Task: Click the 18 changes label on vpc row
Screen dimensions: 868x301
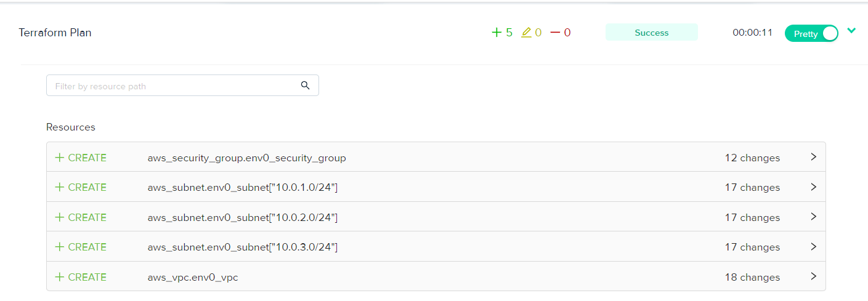Action: click(x=752, y=277)
